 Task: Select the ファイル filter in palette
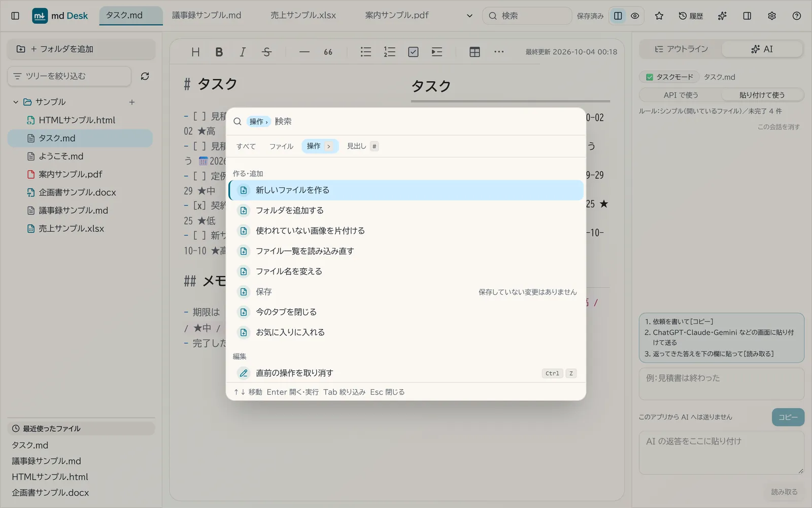[281, 146]
